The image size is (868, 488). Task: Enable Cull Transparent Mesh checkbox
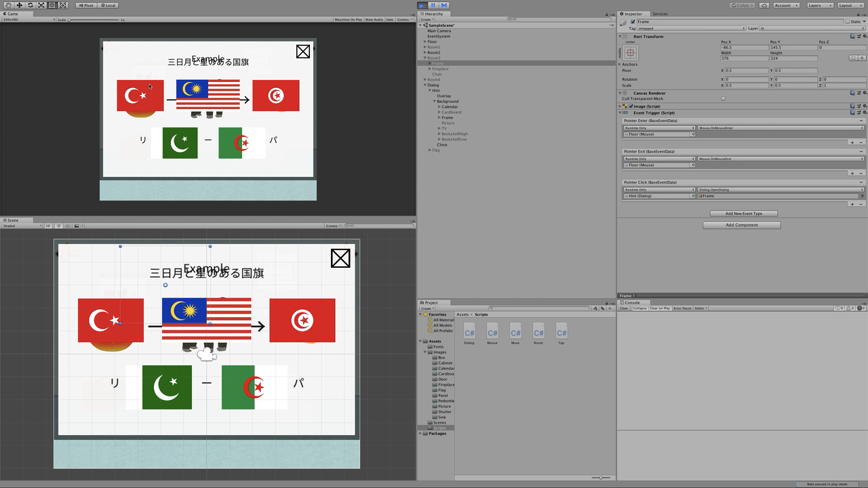[x=723, y=99]
